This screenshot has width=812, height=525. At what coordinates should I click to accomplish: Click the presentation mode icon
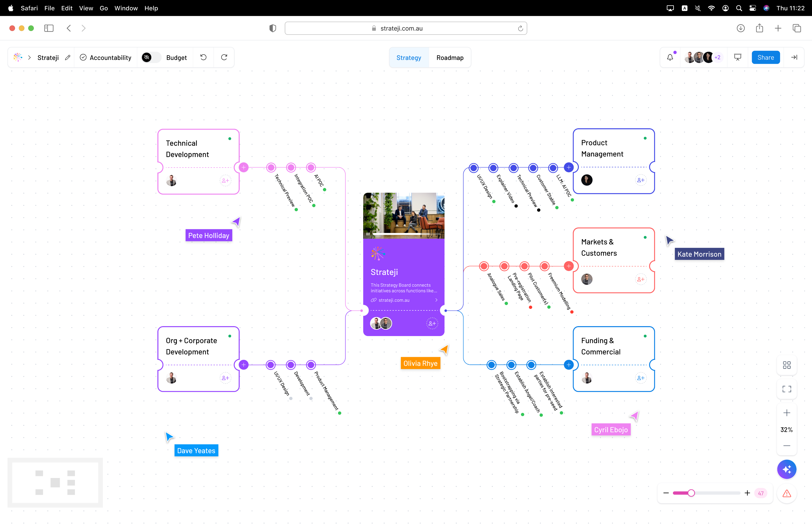coord(737,57)
